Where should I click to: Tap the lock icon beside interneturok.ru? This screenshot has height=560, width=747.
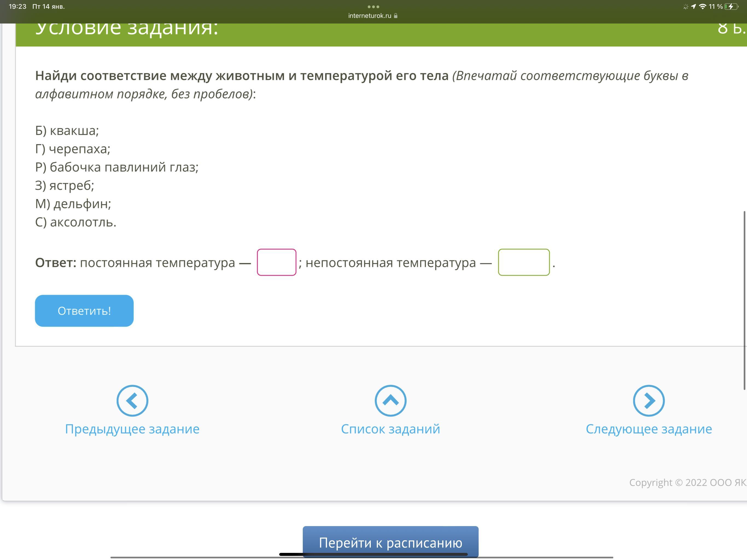[x=396, y=16]
